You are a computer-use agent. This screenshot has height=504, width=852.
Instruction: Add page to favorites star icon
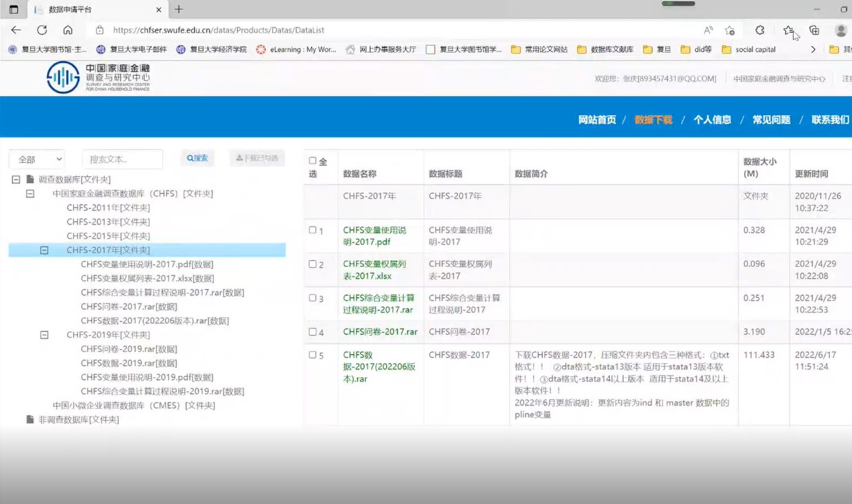pyautogui.click(x=729, y=30)
